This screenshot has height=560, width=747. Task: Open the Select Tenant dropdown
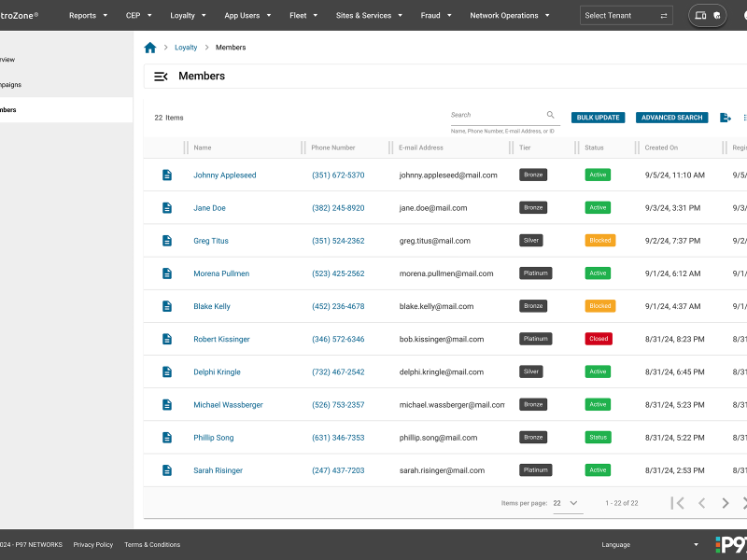pyautogui.click(x=621, y=15)
